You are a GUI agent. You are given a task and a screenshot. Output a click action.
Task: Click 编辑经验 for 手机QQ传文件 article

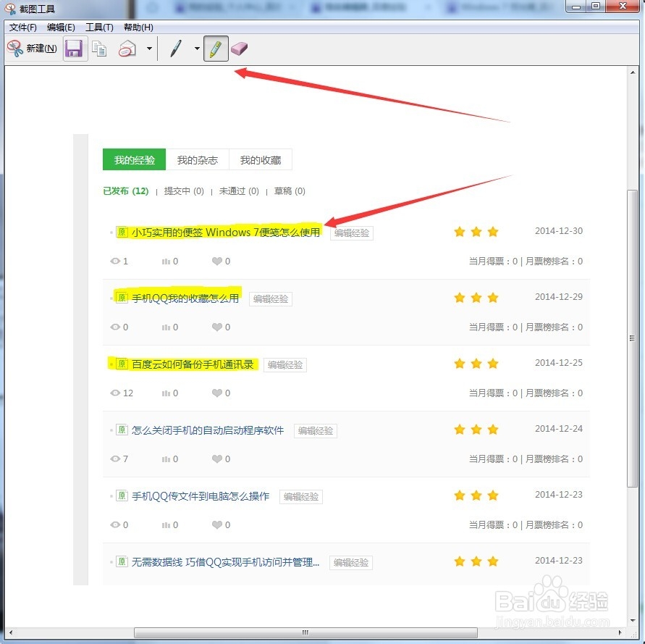point(301,497)
